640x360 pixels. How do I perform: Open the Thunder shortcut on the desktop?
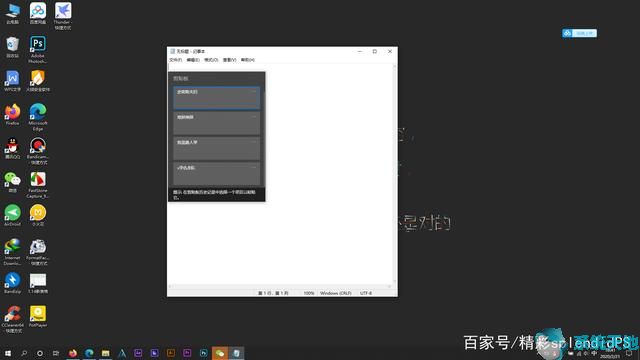coord(62,16)
